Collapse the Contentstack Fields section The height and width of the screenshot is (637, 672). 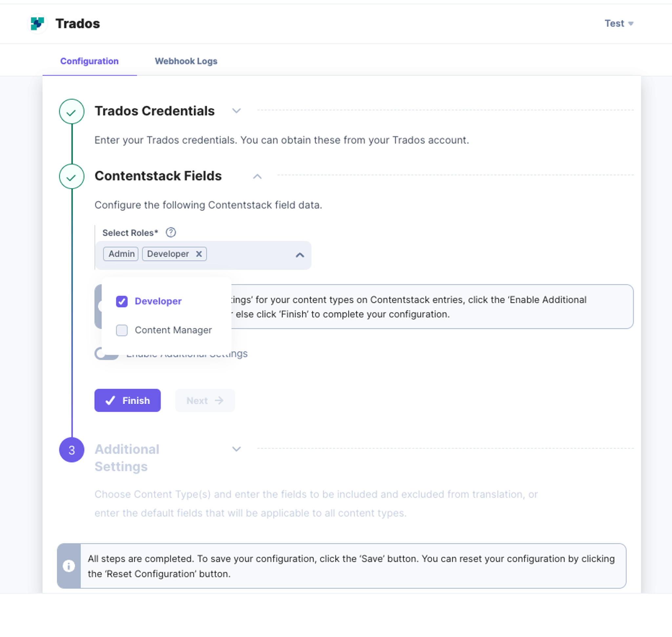tap(257, 176)
